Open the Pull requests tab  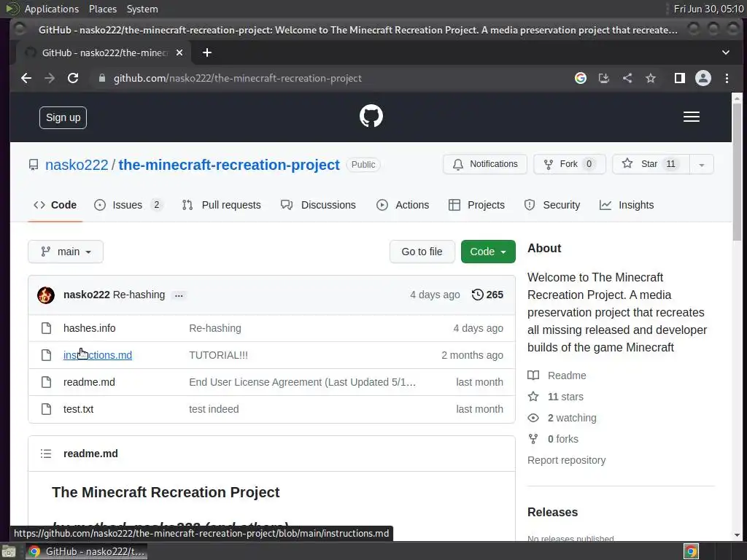pyautogui.click(x=222, y=205)
